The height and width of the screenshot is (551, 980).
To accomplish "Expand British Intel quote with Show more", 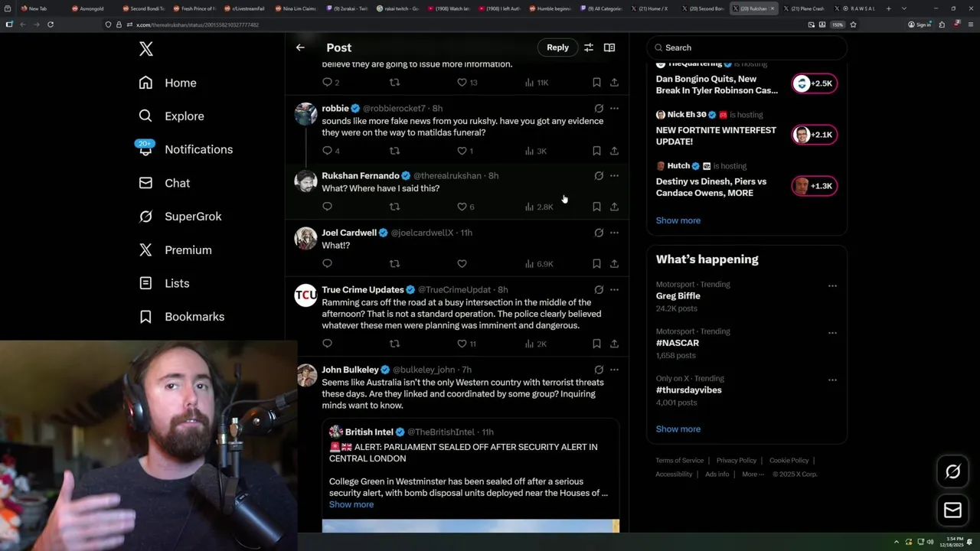I will [x=351, y=504].
